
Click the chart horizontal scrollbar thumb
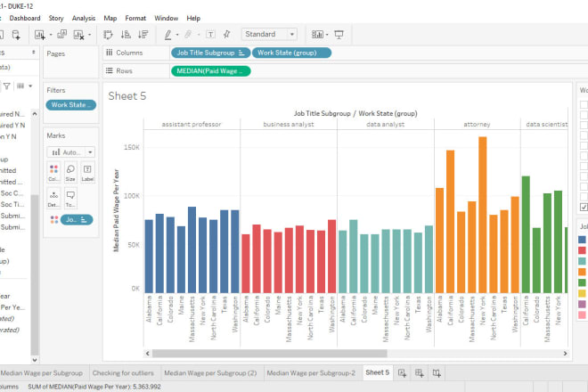tap(269, 354)
